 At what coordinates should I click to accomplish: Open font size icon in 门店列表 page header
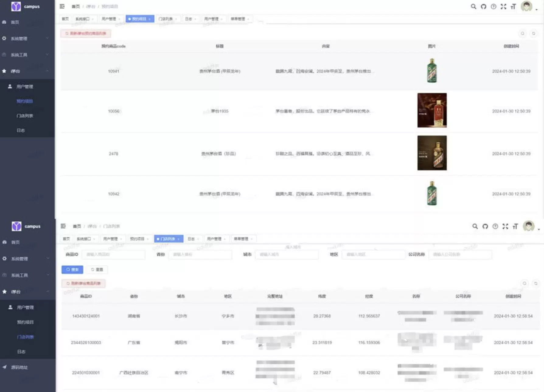click(515, 226)
